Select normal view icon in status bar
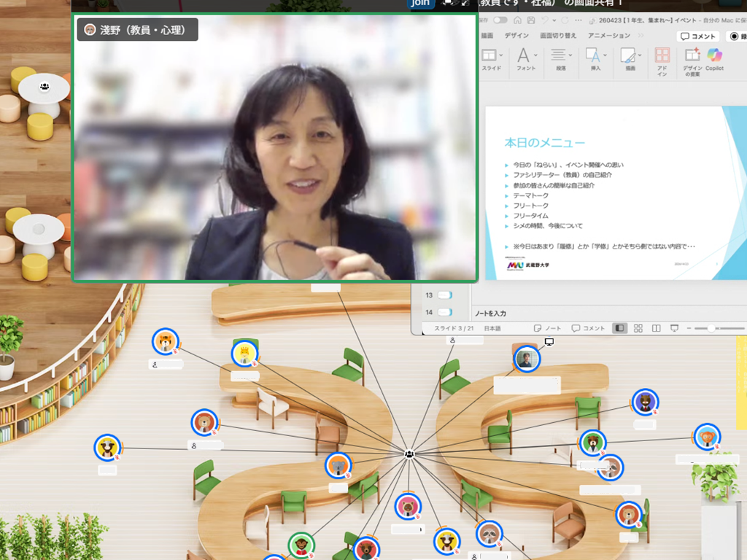The image size is (747, 560). 619,329
